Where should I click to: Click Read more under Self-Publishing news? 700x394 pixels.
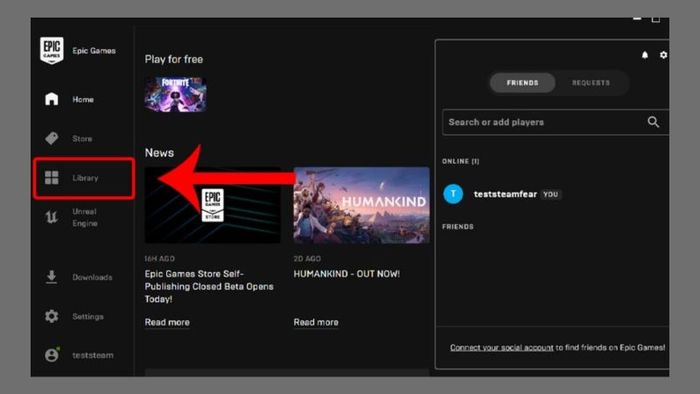167,322
